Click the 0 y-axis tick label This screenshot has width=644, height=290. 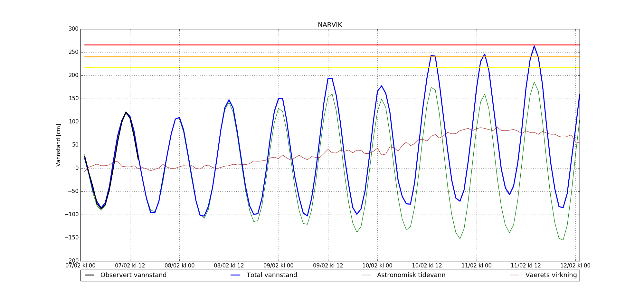[77, 168]
